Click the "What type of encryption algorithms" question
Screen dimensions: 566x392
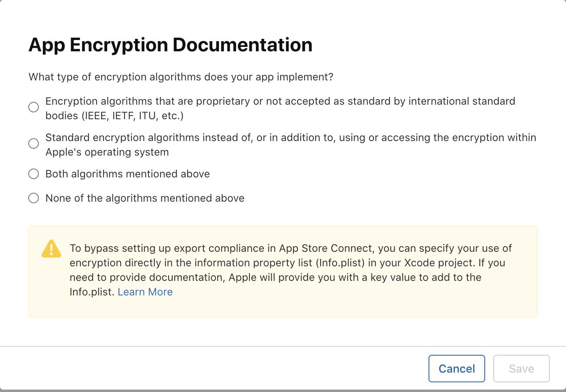tap(181, 77)
